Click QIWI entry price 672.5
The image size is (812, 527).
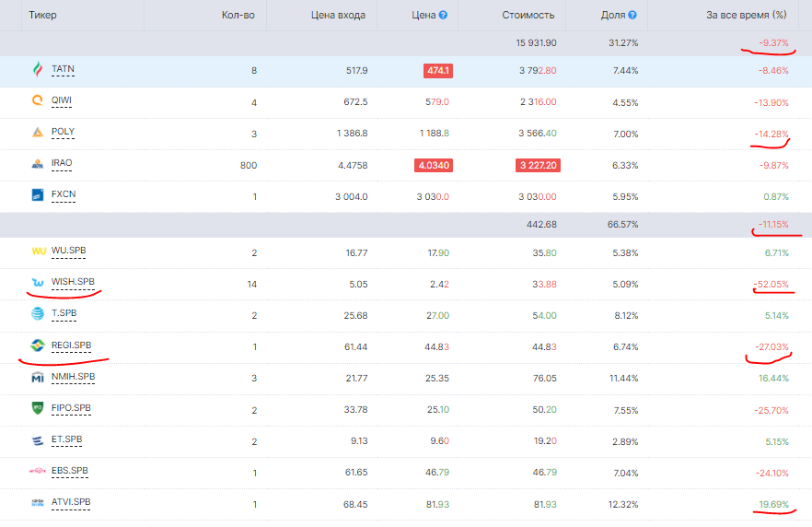(355, 102)
